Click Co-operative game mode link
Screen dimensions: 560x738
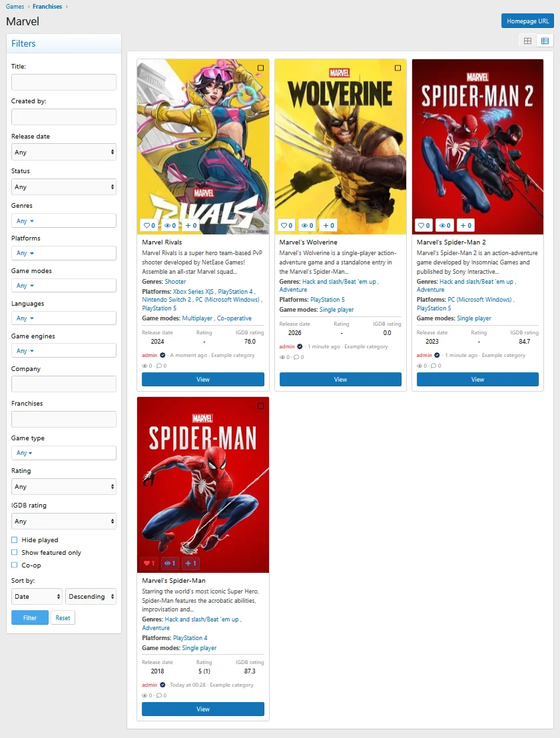coord(234,318)
